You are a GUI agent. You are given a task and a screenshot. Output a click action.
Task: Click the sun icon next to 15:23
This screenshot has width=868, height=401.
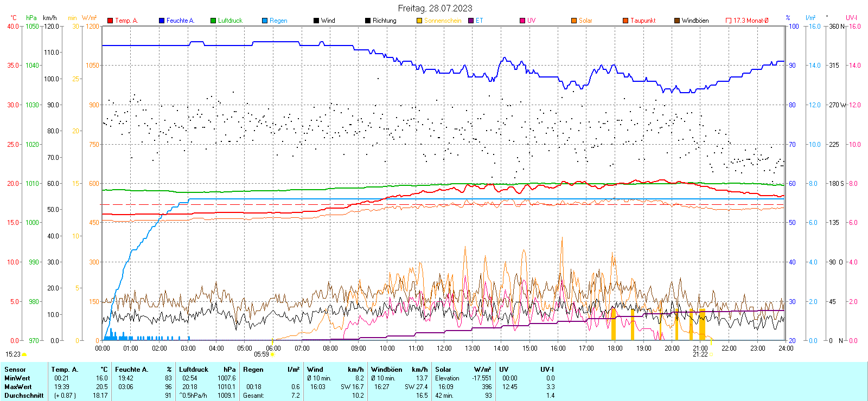pyautogui.click(x=24, y=354)
